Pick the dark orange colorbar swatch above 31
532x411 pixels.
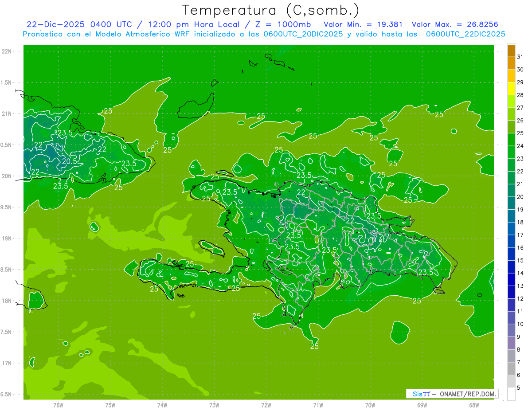click(511, 51)
